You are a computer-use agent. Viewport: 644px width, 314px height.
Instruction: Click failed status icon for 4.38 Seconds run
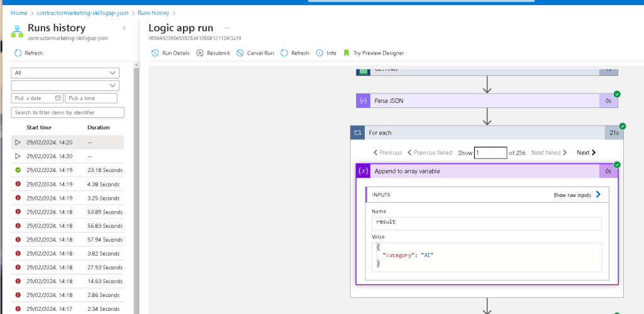click(18, 184)
